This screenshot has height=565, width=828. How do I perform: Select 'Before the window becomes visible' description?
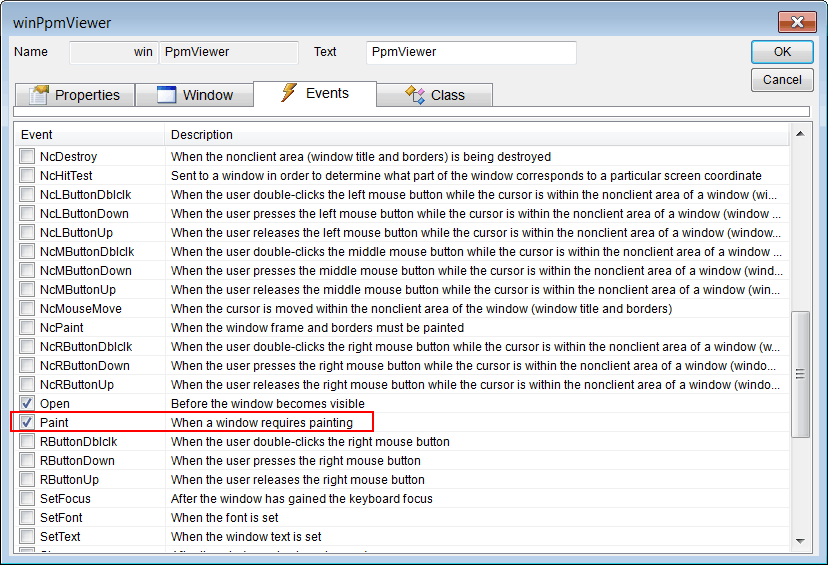[x=268, y=403]
